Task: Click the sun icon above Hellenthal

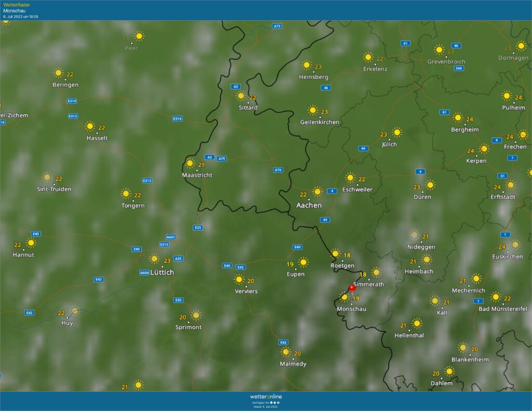Action: click(x=417, y=324)
